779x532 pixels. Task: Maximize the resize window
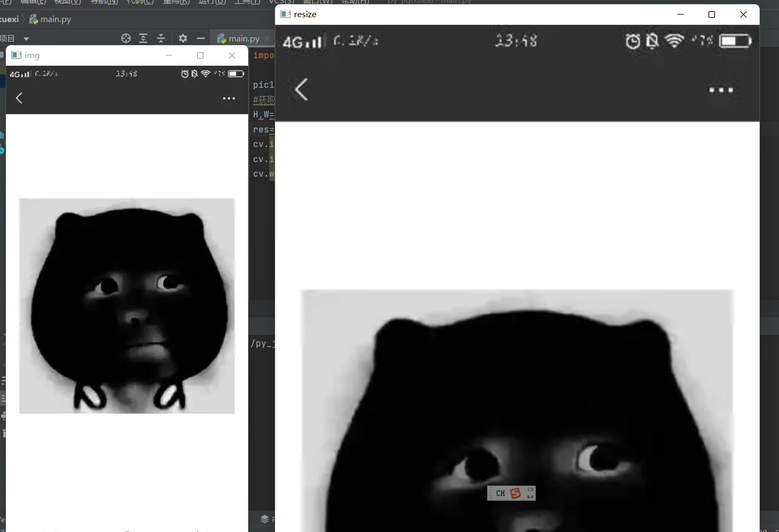712,15
